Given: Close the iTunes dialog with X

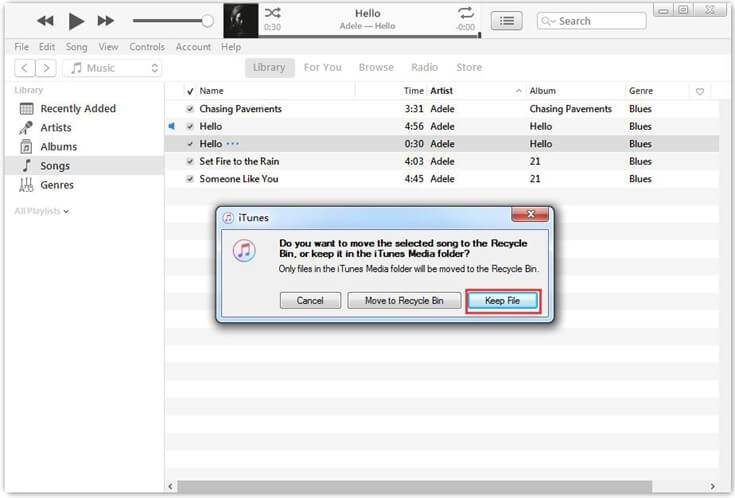Looking at the screenshot, I should click(x=530, y=214).
